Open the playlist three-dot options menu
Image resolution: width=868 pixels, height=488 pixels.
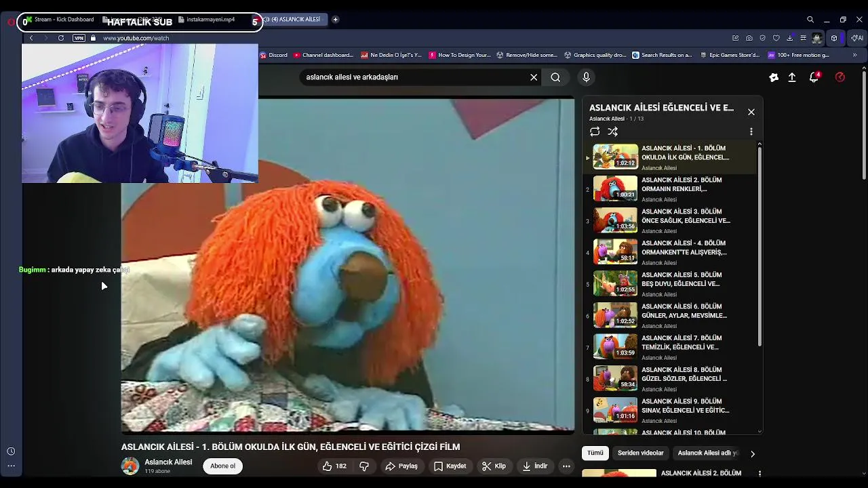pos(751,131)
